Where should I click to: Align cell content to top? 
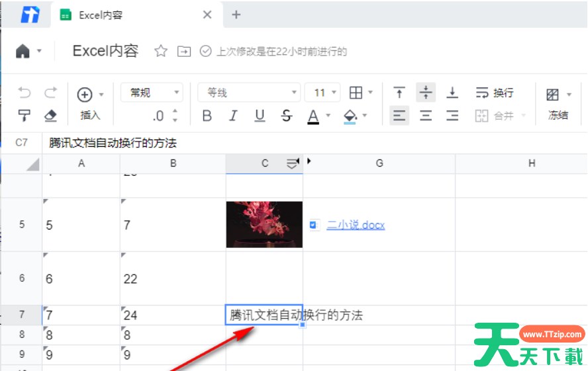399,93
